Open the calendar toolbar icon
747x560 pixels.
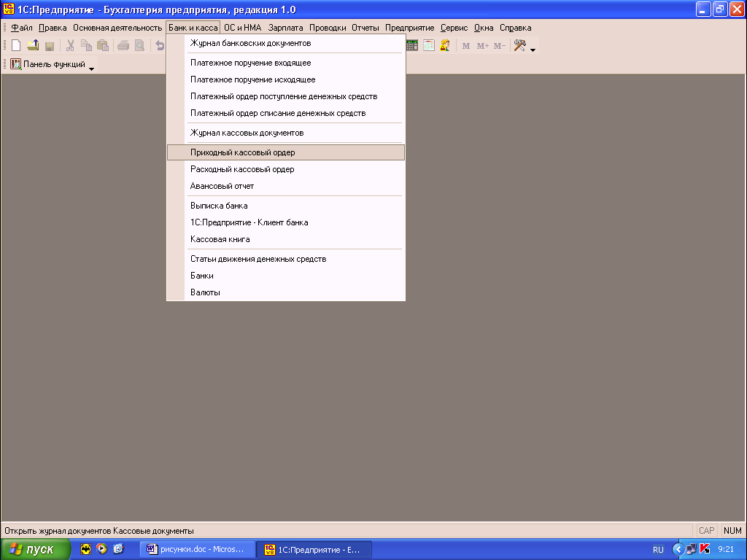tap(429, 45)
